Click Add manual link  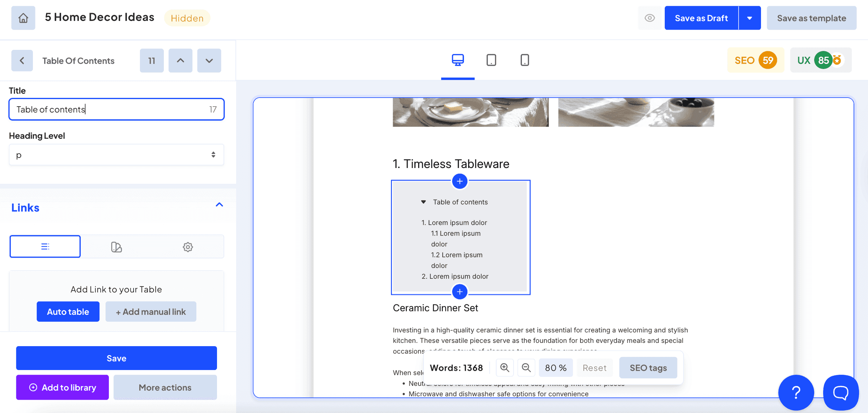pyautogui.click(x=151, y=311)
